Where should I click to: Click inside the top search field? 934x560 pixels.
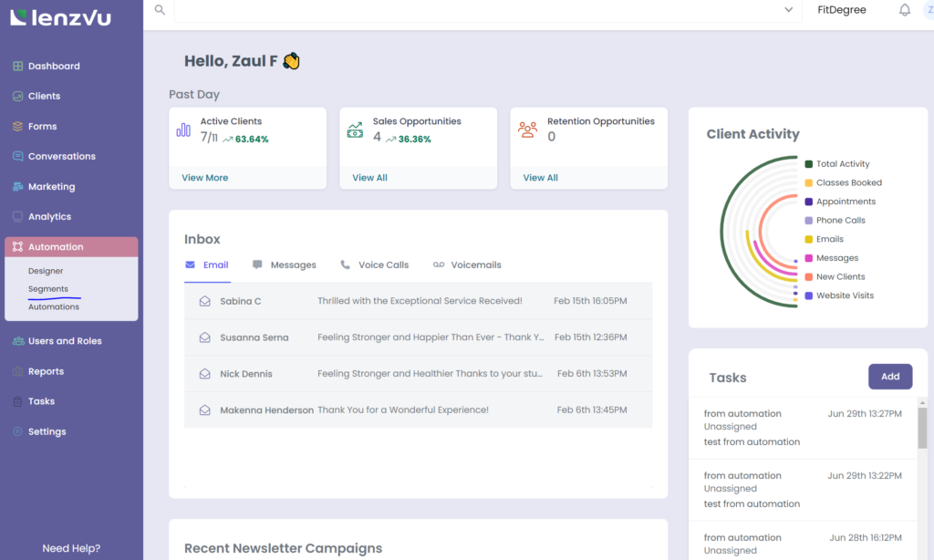coord(474,10)
